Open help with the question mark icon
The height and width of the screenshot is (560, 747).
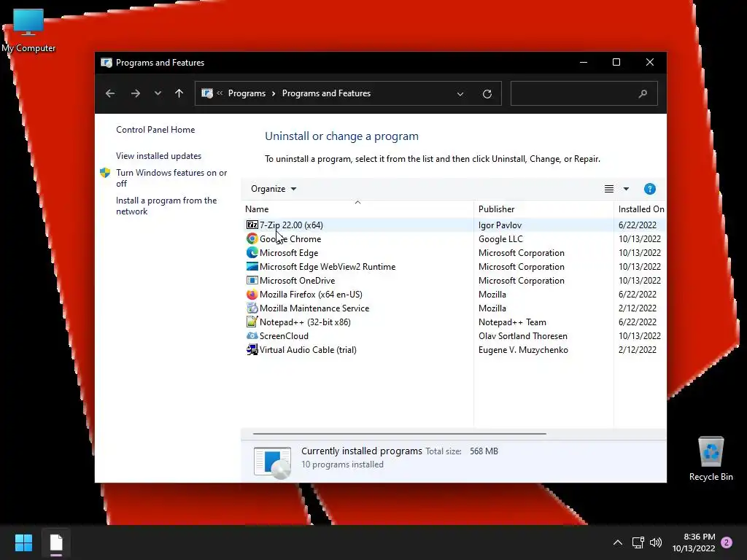(x=649, y=189)
